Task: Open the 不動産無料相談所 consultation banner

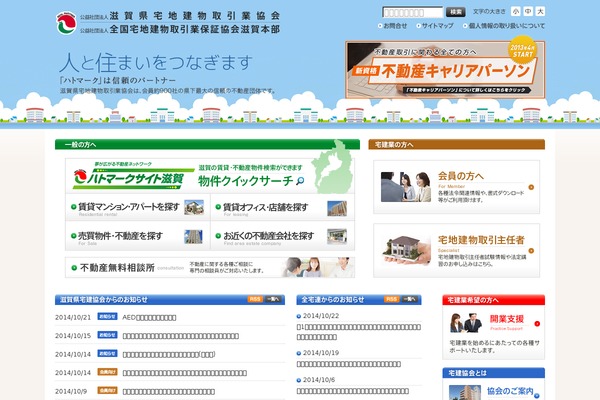Action: 210,267
